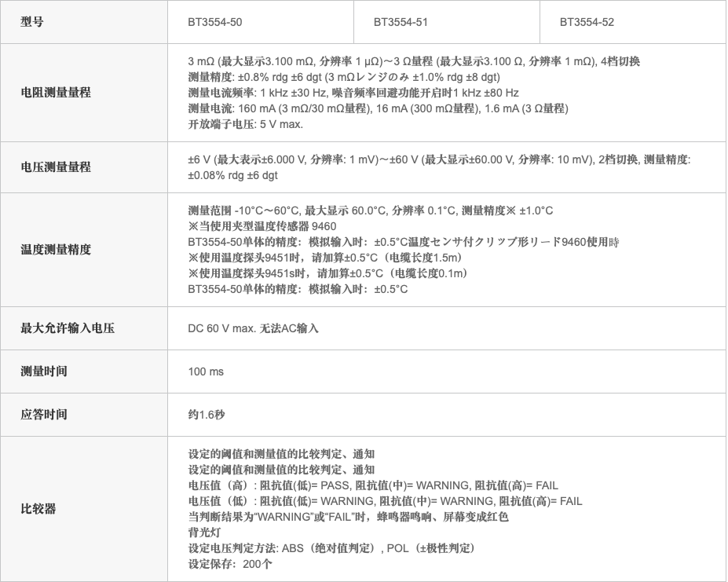Click the '开放端子电压: 5 V max.' line

tap(246, 124)
